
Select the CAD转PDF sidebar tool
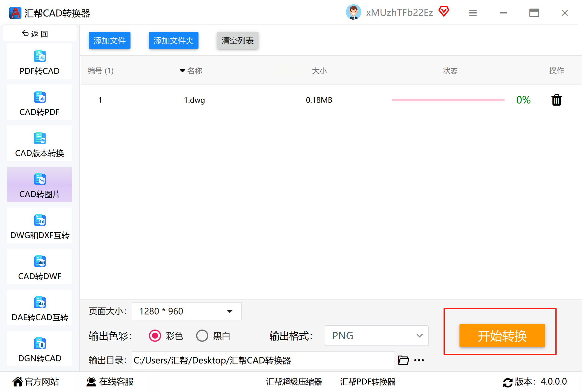[x=40, y=103]
